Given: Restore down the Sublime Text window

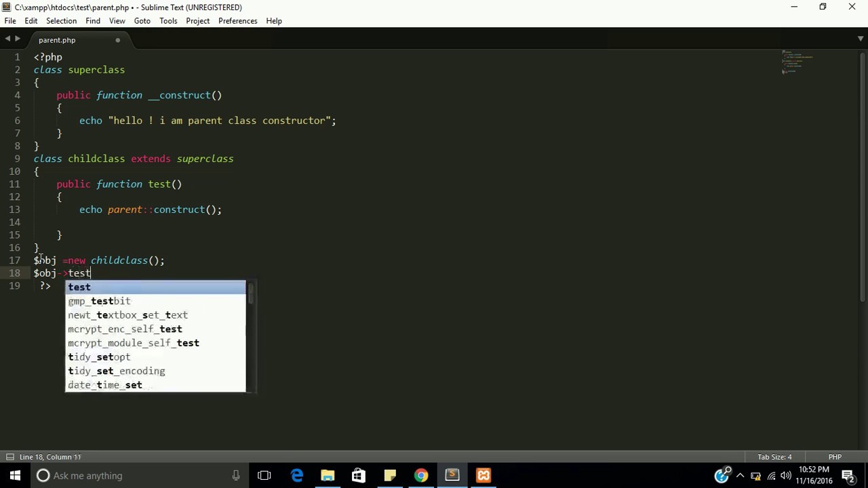Looking at the screenshot, I should click(x=823, y=7).
